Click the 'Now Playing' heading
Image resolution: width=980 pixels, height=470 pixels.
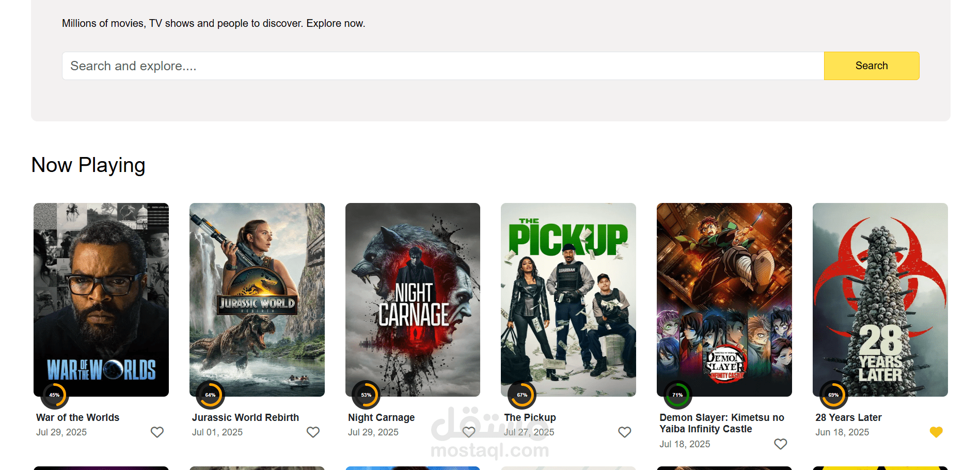pos(88,165)
